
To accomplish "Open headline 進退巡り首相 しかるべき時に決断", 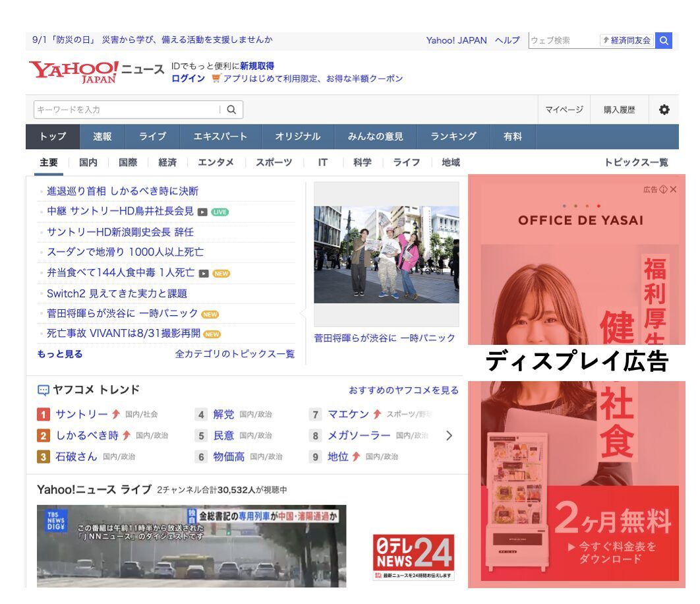I will pyautogui.click(x=123, y=191).
